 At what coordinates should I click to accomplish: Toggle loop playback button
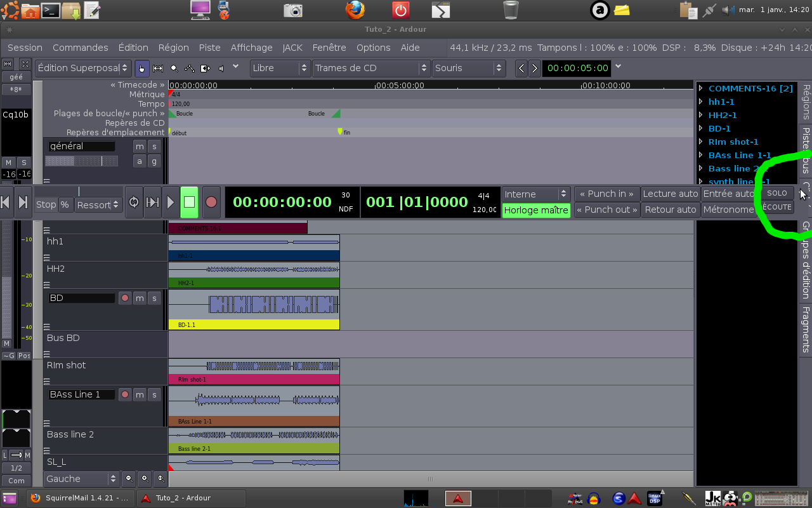click(x=134, y=203)
